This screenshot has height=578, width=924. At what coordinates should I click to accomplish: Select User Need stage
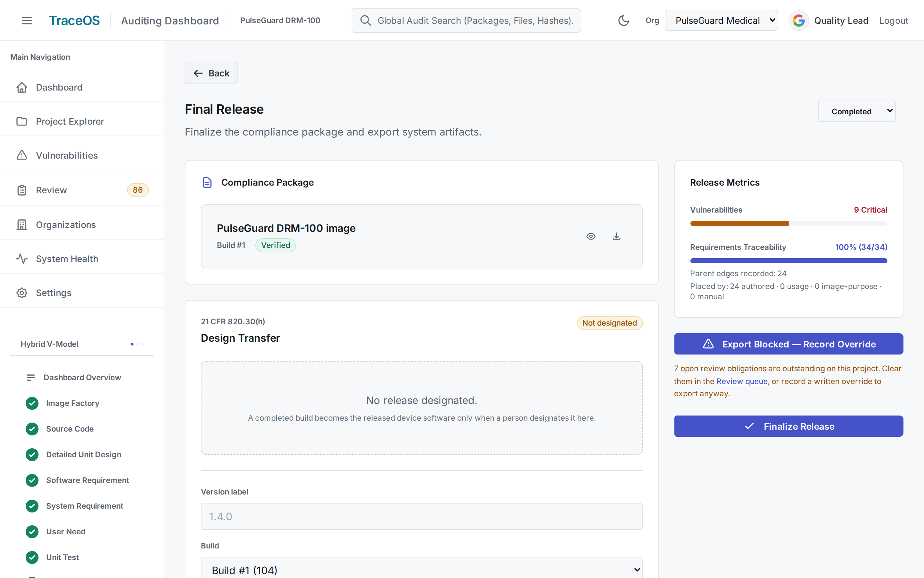(x=65, y=532)
